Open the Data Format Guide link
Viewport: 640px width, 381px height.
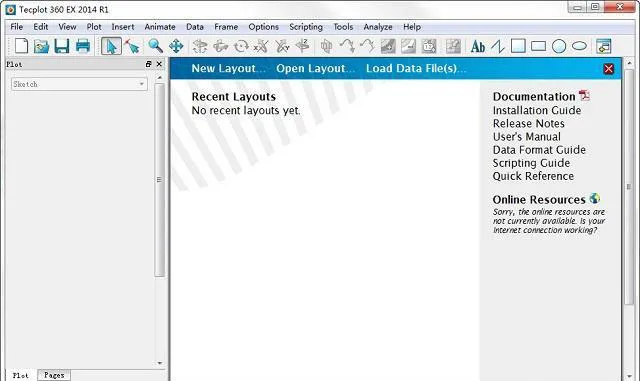[539, 150]
